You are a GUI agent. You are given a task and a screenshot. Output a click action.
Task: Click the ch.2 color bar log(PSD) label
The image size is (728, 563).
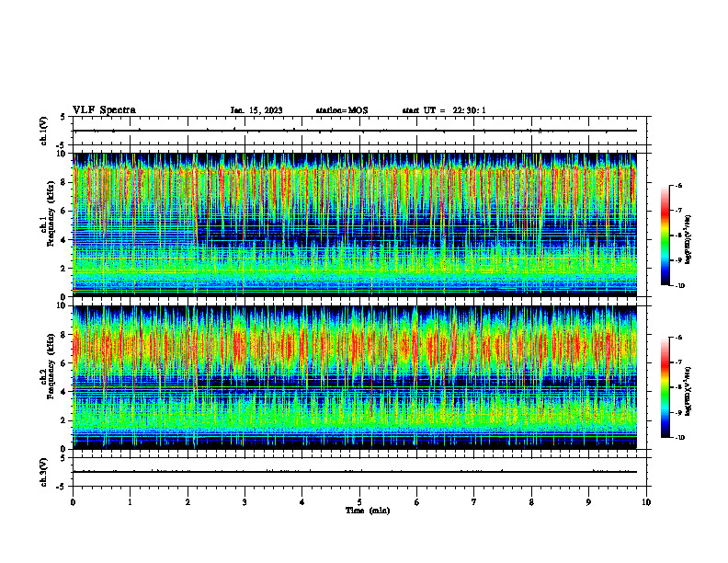[x=689, y=391]
